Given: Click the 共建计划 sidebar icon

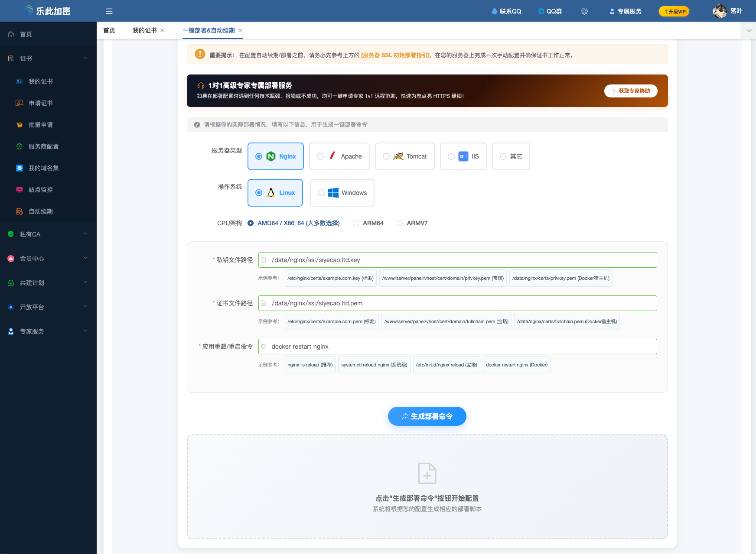Looking at the screenshot, I should coord(11,283).
